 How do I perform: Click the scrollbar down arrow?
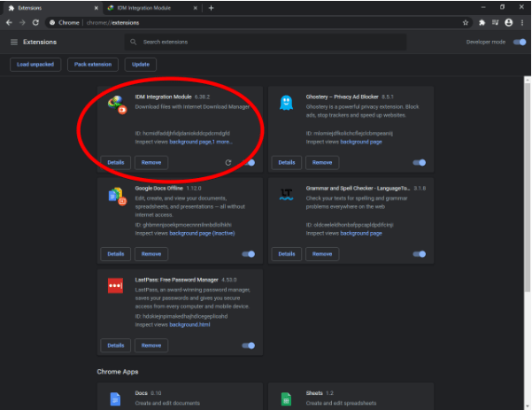(528, 406)
